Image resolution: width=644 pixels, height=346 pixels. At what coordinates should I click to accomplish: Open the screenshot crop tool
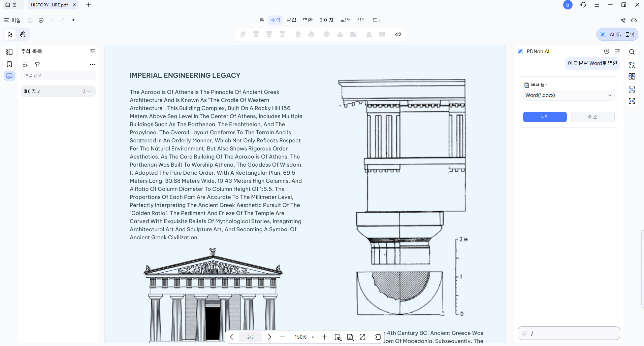pyautogui.click(x=632, y=89)
